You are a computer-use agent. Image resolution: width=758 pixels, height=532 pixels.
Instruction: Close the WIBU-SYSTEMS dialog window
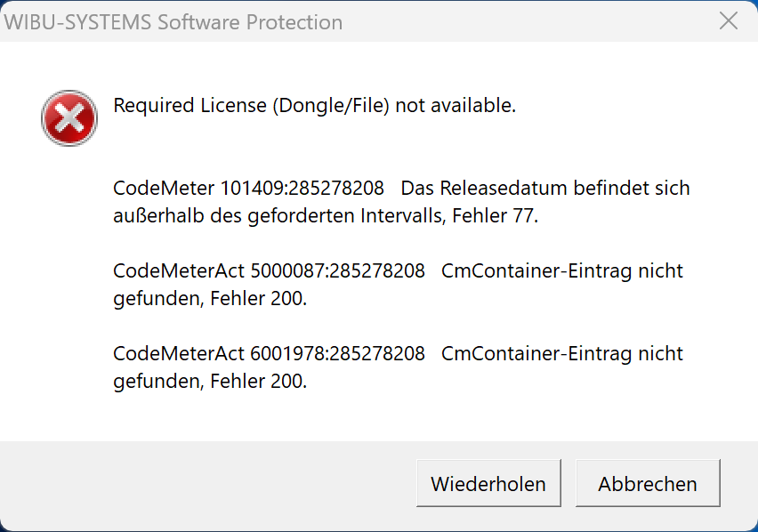728,21
